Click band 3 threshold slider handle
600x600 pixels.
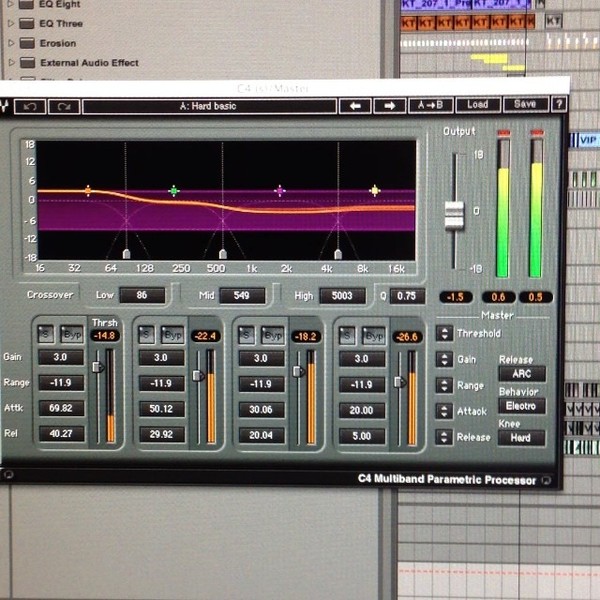point(298,371)
